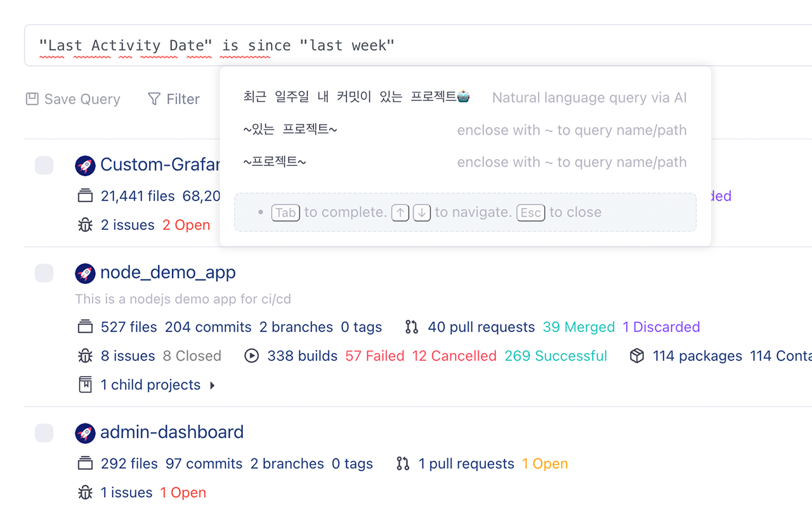812x508 pixels.
Task: Click the Filter funnel icon
Action: click(154, 99)
